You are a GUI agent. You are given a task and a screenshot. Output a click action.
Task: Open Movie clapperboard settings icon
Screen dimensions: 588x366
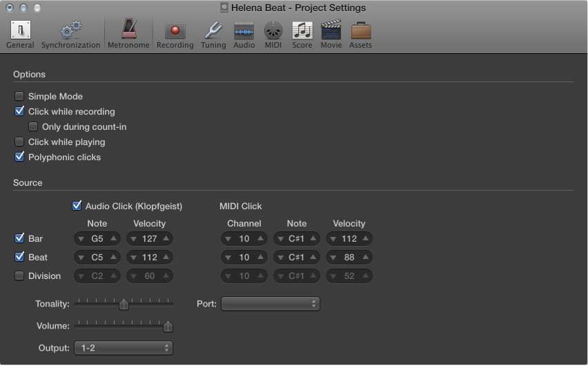coord(331,30)
